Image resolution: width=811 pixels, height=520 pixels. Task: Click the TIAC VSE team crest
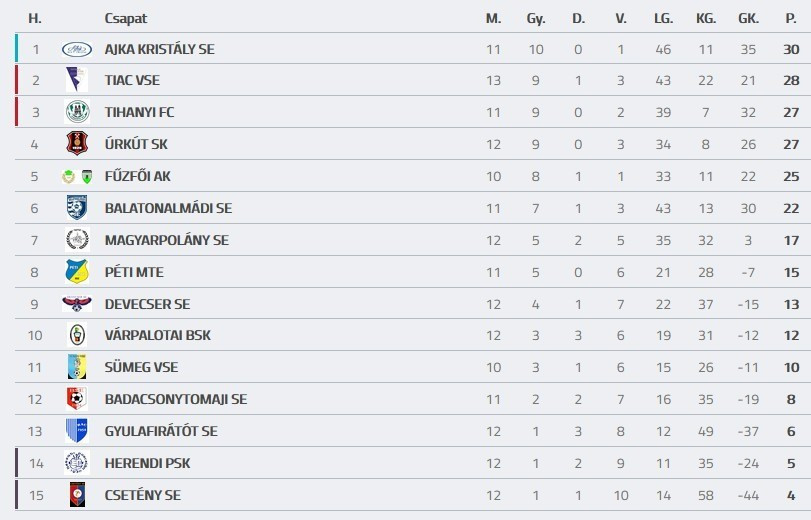tap(77, 80)
